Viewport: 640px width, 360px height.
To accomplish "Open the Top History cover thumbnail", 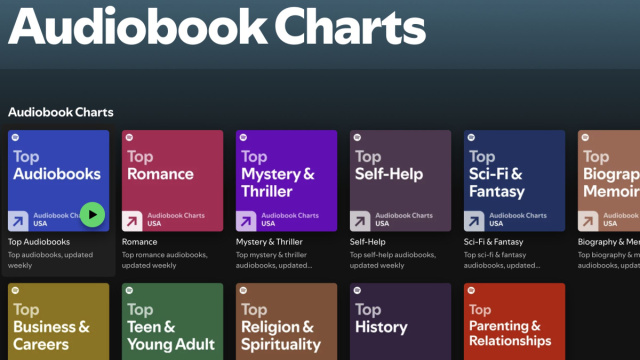I will click(x=400, y=322).
